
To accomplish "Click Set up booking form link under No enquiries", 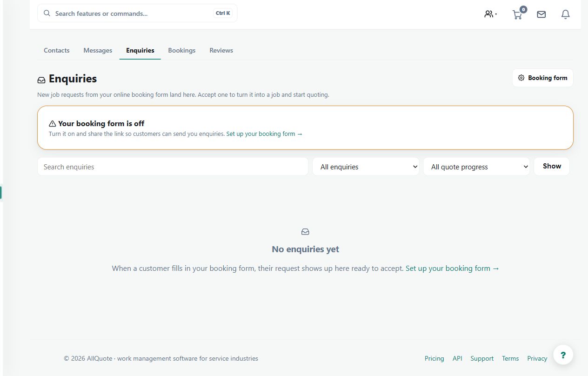I will tap(452, 269).
